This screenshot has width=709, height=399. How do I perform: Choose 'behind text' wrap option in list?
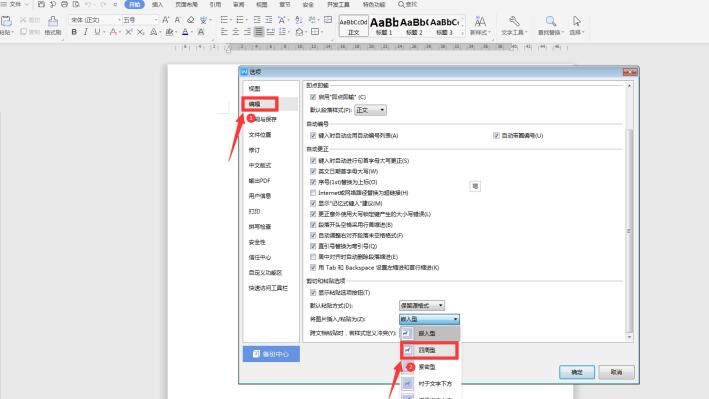430,384
